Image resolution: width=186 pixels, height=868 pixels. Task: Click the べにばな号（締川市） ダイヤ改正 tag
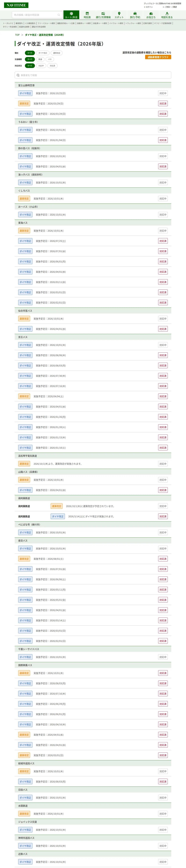(x=25, y=533)
